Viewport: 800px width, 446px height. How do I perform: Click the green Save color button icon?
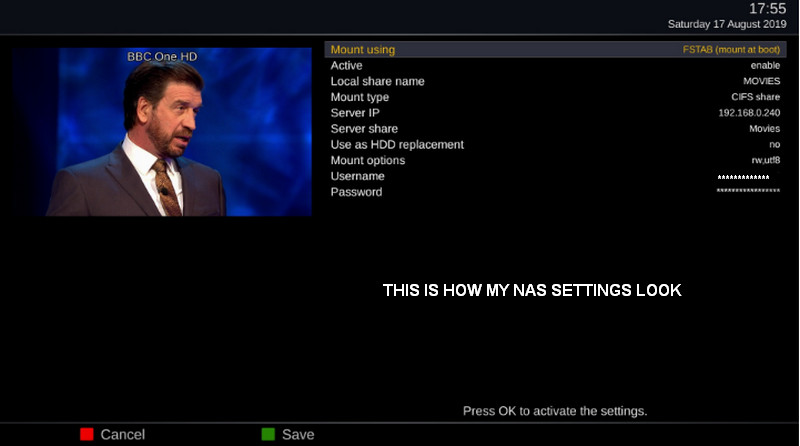[x=268, y=434]
